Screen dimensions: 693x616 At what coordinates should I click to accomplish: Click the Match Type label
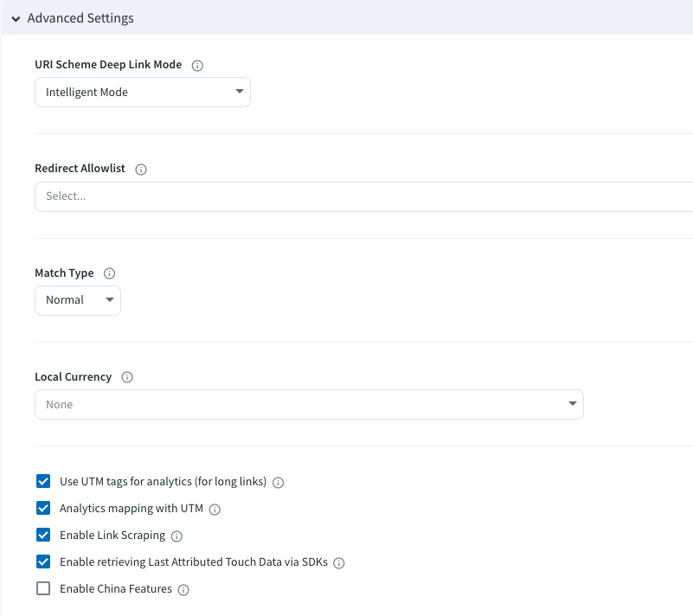click(64, 273)
